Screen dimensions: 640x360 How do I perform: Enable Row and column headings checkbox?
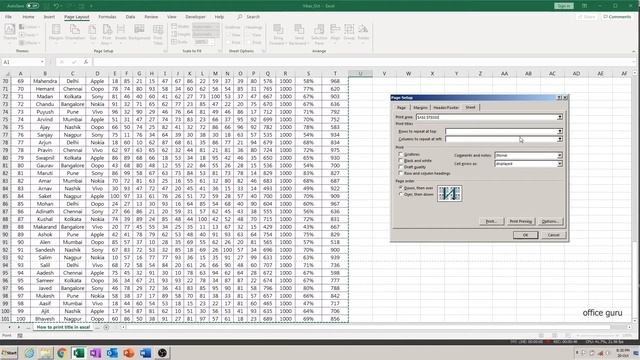pos(401,173)
